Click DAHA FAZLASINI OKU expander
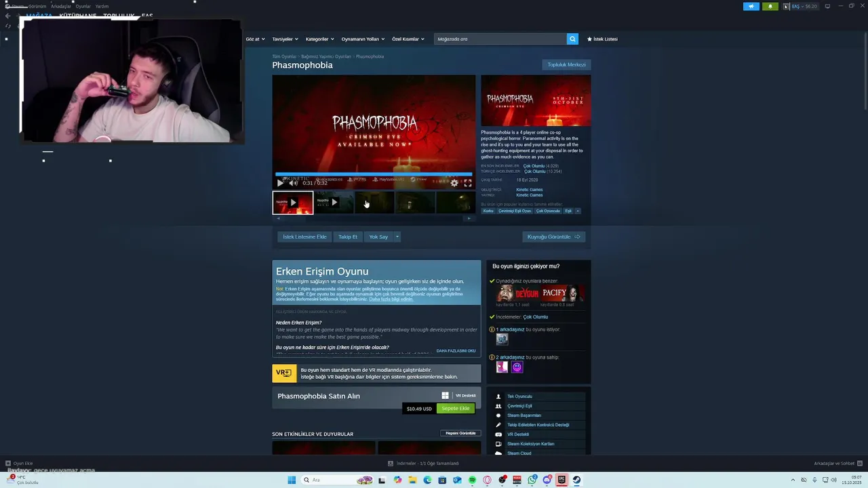 (x=456, y=351)
